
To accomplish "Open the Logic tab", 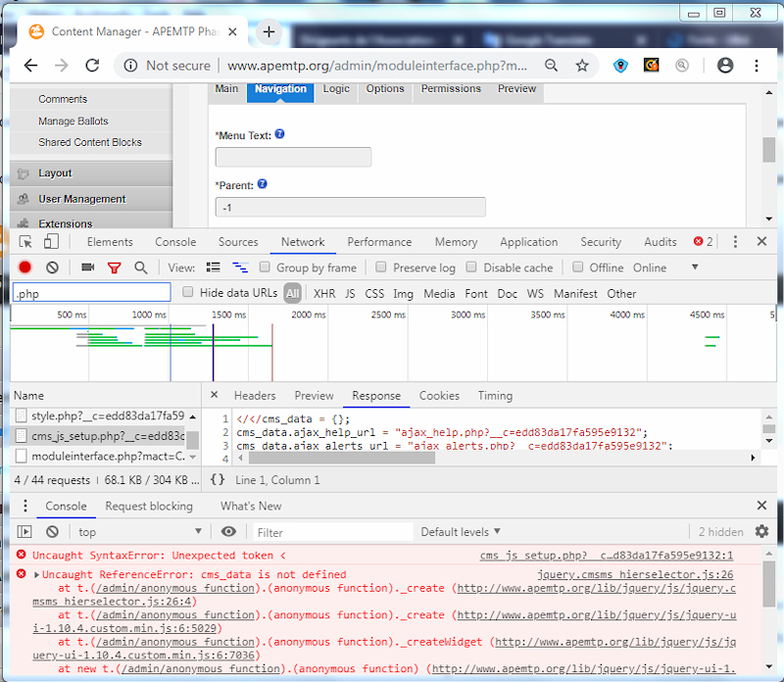I will pos(336,89).
